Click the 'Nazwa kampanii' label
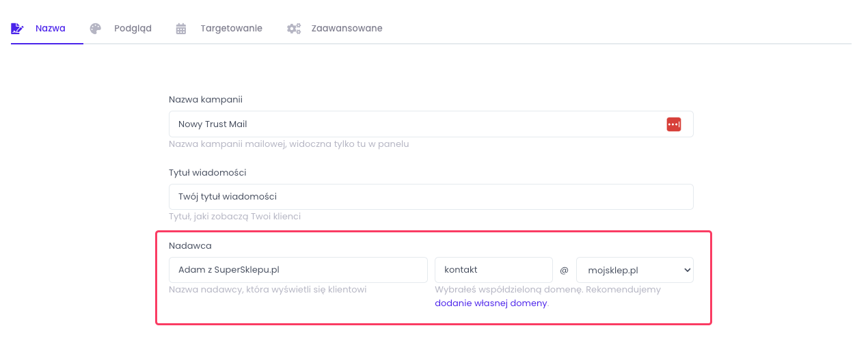Image resolution: width=868 pixels, height=341 pixels. (x=206, y=100)
